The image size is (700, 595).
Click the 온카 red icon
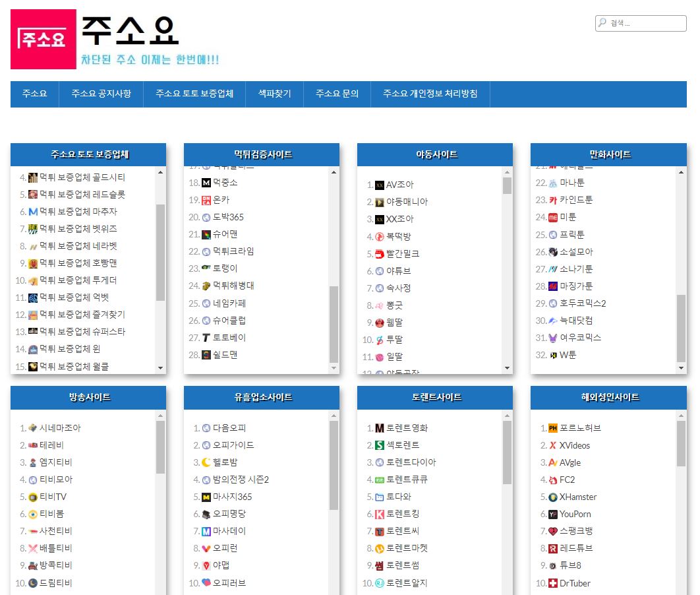tap(206, 200)
